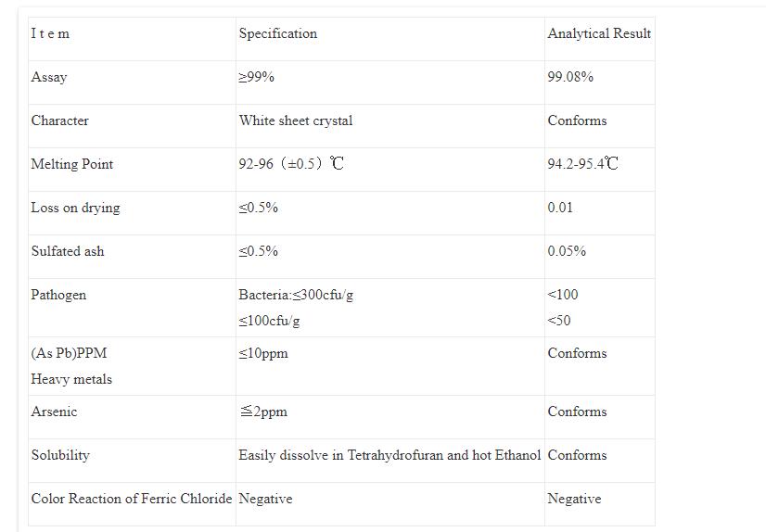Click the '≤10ppm' specification cell
766x532 pixels.
(x=263, y=354)
